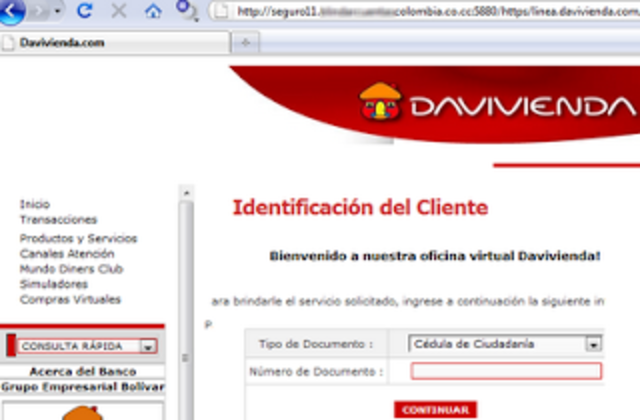Open the Simuladores link
This screenshot has width=640, height=420.
point(53,284)
